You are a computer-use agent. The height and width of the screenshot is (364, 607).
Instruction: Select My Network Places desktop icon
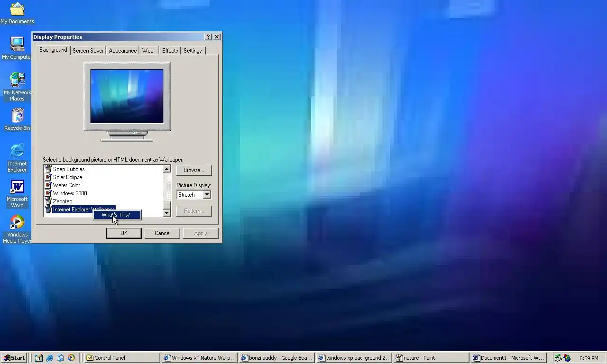click(x=17, y=87)
